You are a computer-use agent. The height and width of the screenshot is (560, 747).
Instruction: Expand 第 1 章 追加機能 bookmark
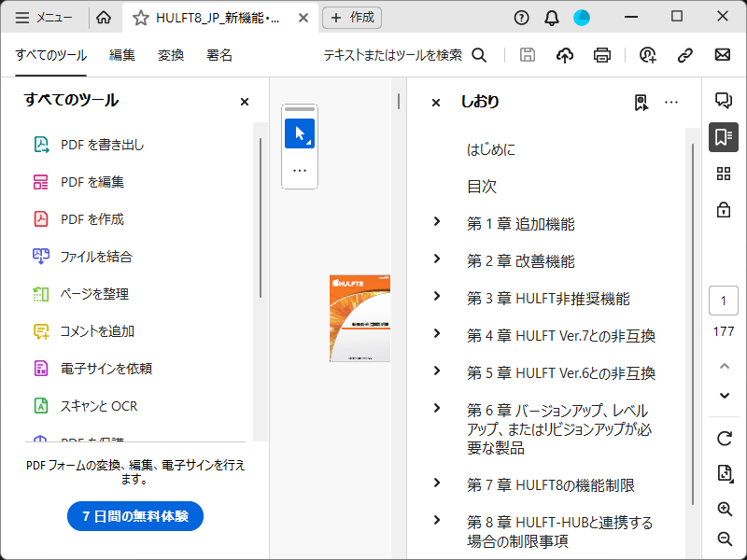point(437,221)
